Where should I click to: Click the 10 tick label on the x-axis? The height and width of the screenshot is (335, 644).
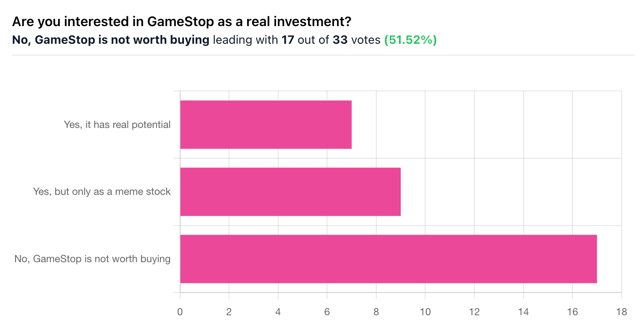[425, 312]
